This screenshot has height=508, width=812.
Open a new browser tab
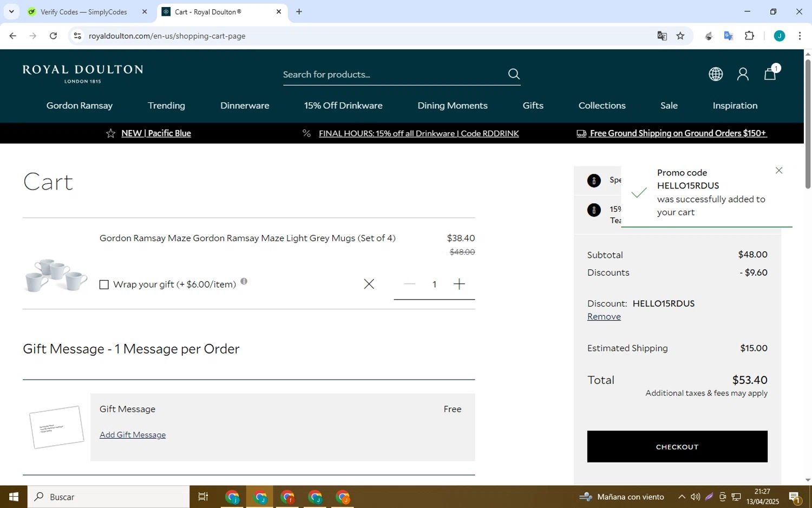(299, 11)
